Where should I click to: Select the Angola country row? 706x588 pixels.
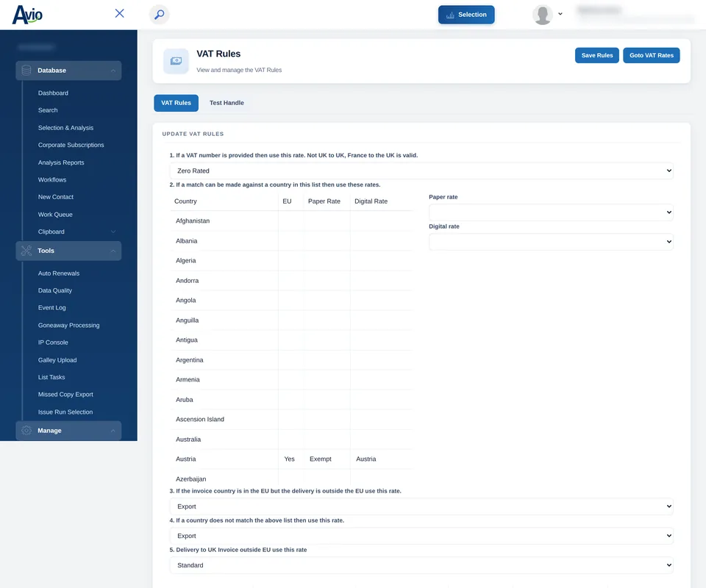291,300
